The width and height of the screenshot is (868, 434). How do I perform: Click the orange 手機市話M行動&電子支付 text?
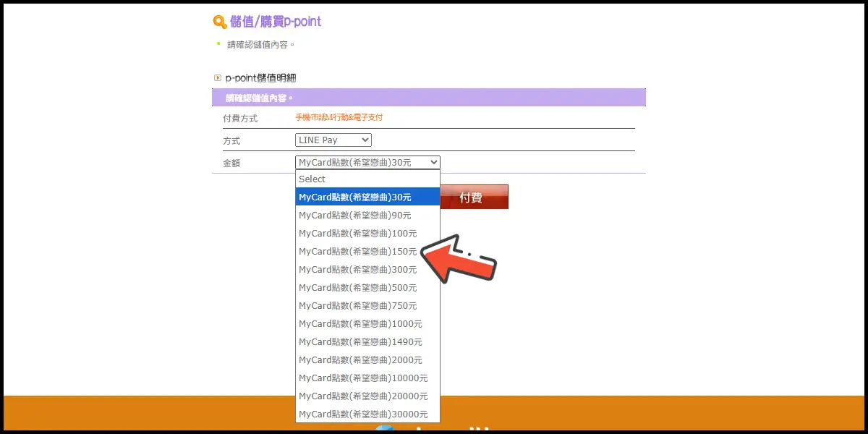coord(339,117)
